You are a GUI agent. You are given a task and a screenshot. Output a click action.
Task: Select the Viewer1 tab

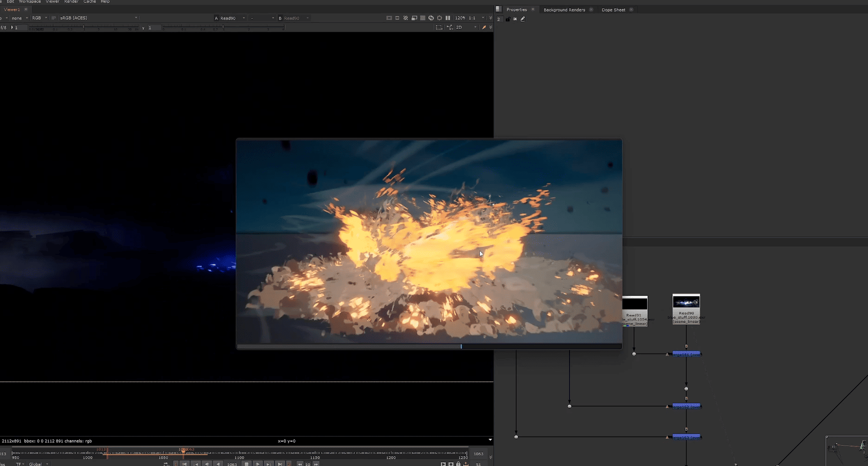[x=12, y=9]
